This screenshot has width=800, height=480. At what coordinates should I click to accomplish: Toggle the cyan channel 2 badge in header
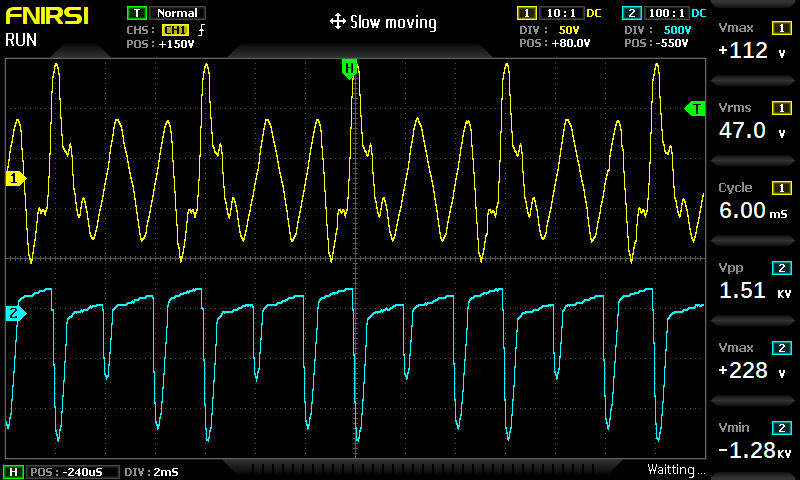[630, 13]
